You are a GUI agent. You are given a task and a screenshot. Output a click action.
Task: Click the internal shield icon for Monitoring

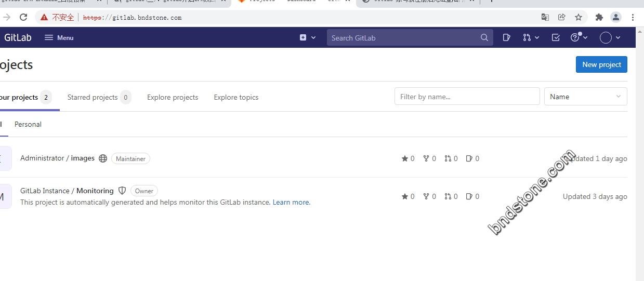point(122,191)
